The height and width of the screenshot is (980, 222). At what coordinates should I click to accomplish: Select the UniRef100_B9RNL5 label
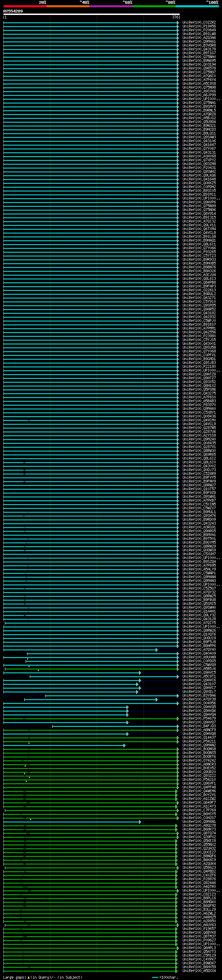[199, 110]
